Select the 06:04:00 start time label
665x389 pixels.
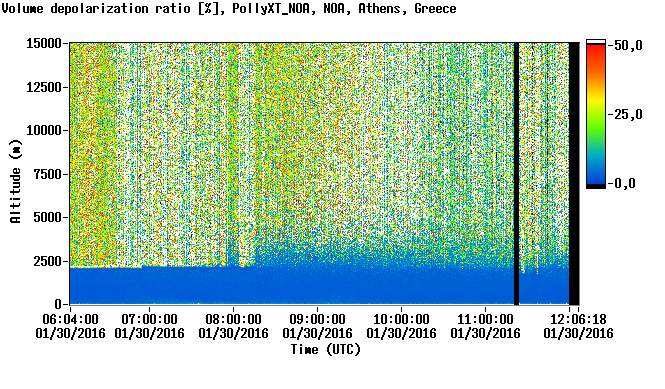click(x=70, y=326)
